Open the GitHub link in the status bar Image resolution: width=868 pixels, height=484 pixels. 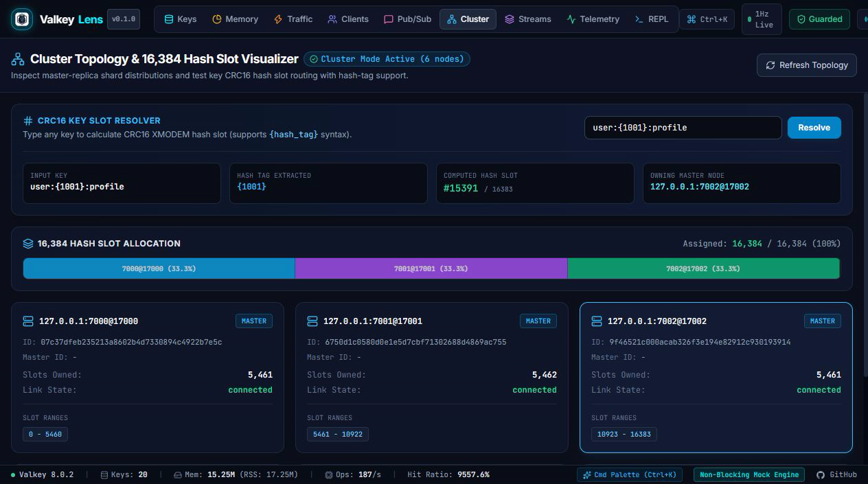pos(836,474)
